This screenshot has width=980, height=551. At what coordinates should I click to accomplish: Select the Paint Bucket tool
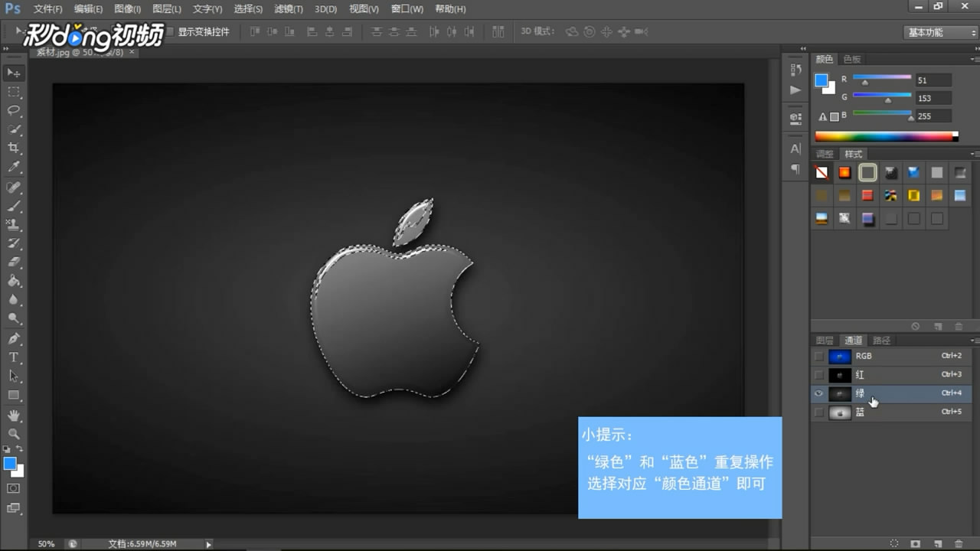14,282
